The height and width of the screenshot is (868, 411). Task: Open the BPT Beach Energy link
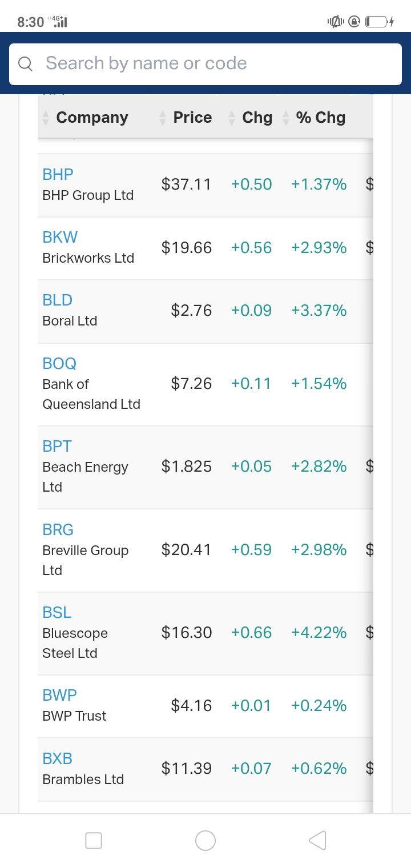57,446
